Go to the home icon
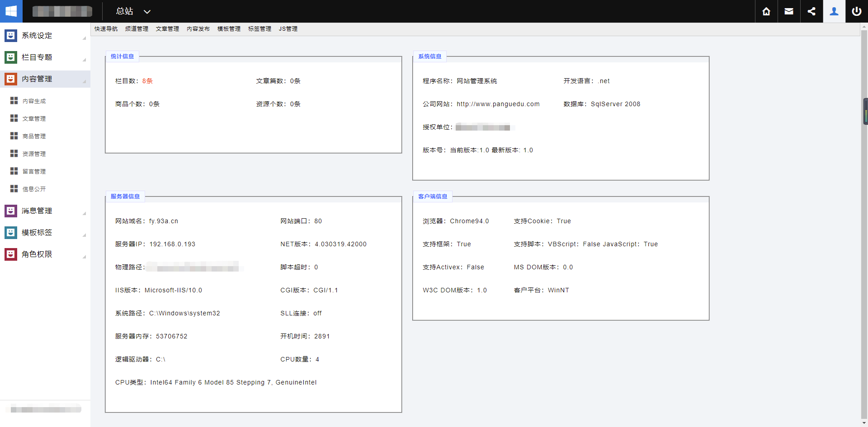The width and height of the screenshot is (868, 427). (x=766, y=11)
